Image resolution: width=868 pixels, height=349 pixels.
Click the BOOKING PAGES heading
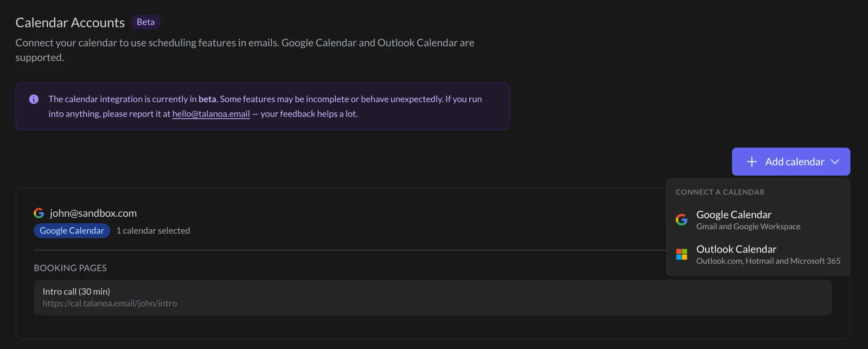point(70,268)
